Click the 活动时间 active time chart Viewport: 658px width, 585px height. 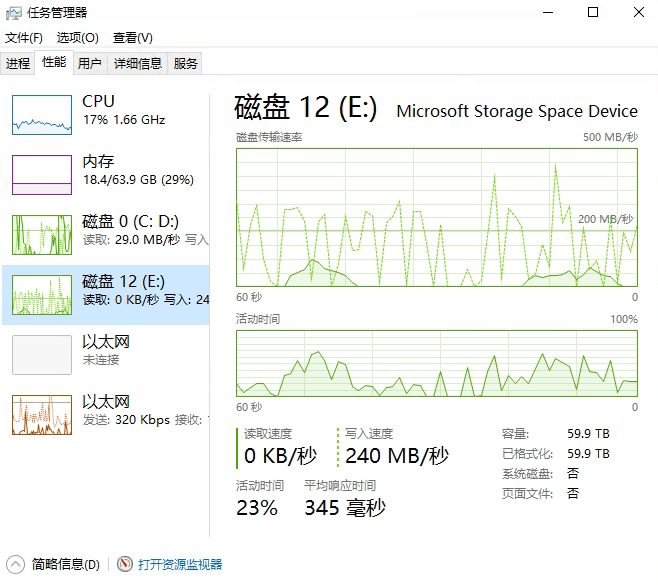pyautogui.click(x=436, y=364)
